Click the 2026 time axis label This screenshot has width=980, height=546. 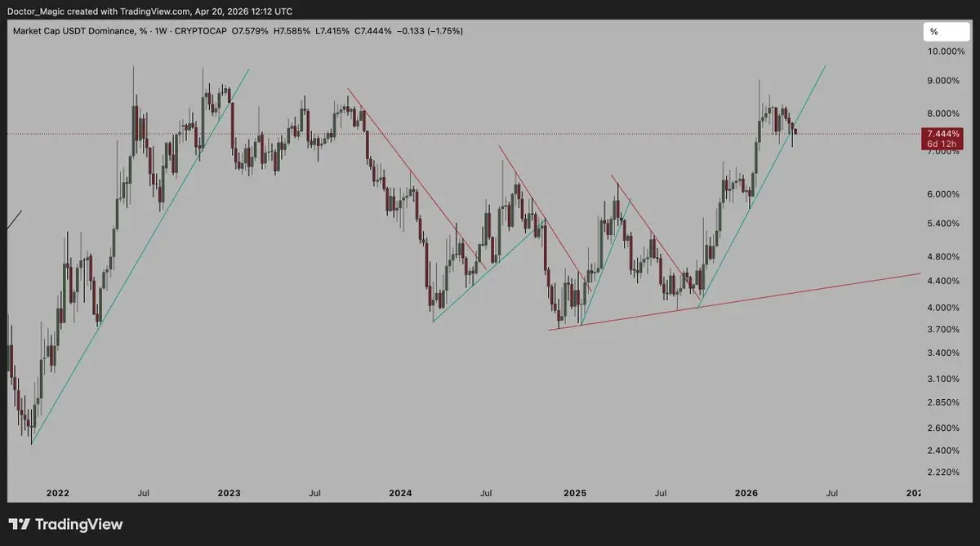(x=746, y=493)
